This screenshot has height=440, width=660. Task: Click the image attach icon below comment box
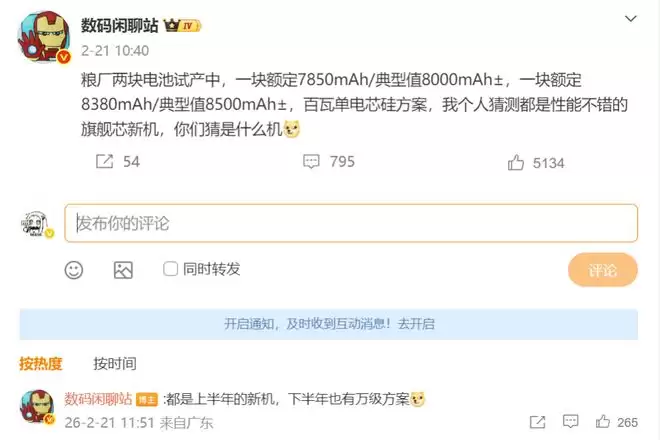(x=123, y=270)
